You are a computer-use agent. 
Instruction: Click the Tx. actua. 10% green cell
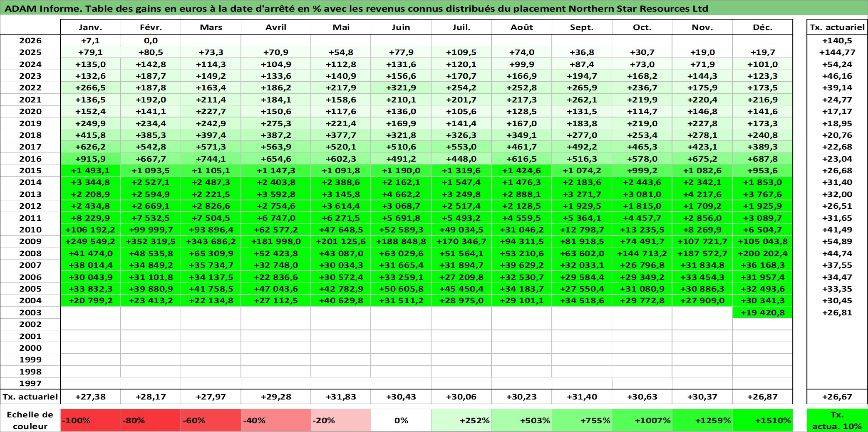pyautogui.click(x=837, y=420)
